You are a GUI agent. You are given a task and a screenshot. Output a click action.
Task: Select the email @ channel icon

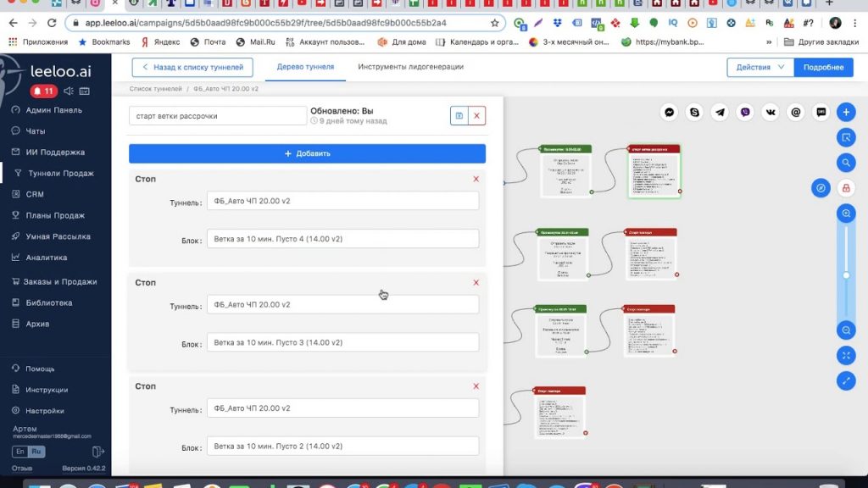point(795,113)
